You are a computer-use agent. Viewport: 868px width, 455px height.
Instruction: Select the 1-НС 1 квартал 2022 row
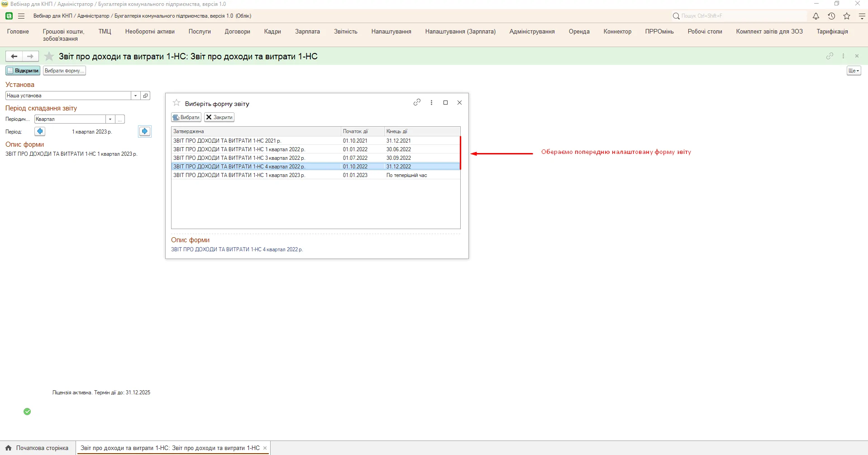point(316,149)
